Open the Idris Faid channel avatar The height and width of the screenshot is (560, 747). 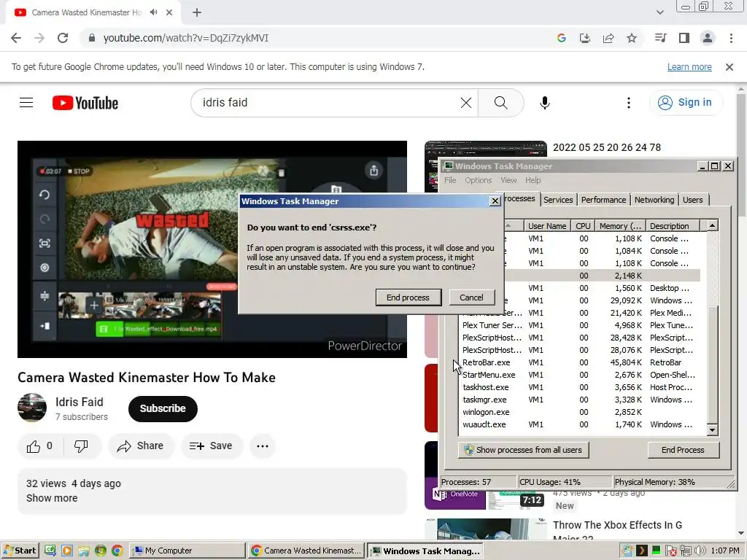[32, 408]
